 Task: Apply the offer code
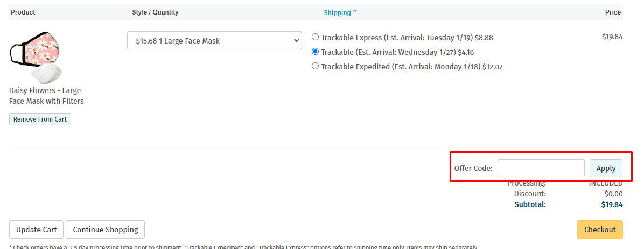click(606, 168)
